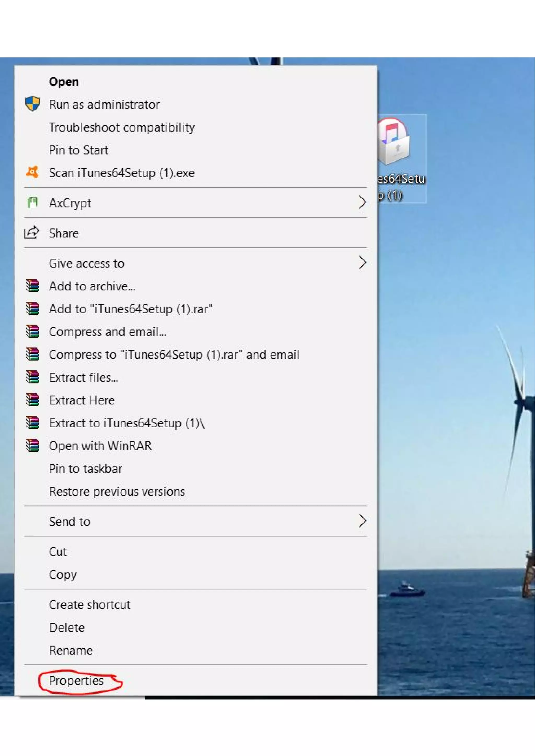
Task: Open Properties in the context menu
Action: [x=76, y=681]
